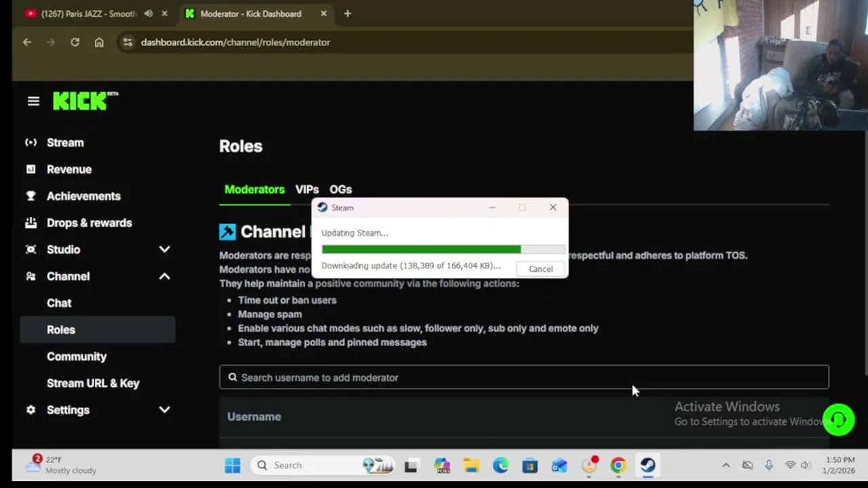Close the Paris JAZZ tab
Viewport: 868px width, 488px height.
click(164, 14)
